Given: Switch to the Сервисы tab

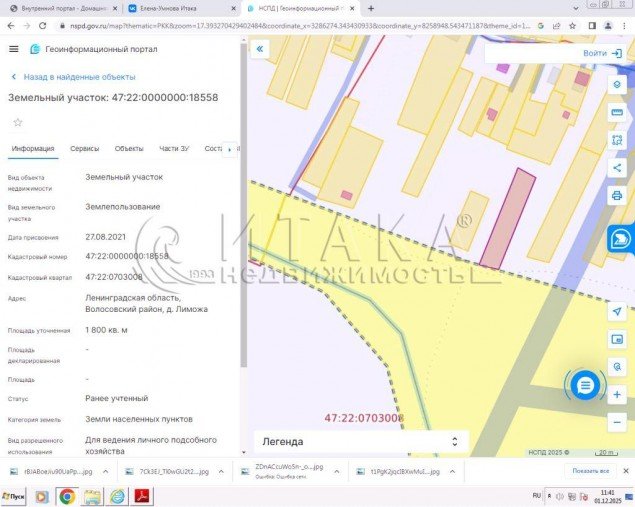Looking at the screenshot, I should [84, 149].
